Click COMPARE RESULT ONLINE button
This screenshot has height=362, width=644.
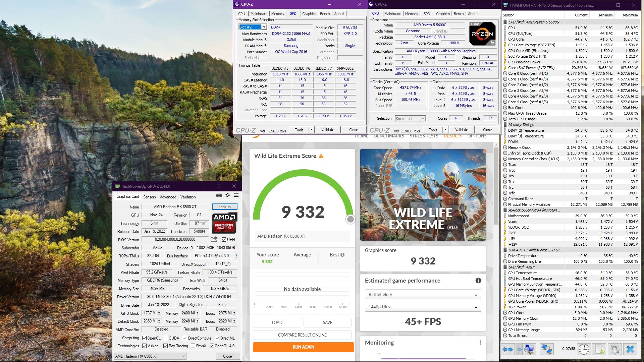pyautogui.click(x=302, y=335)
